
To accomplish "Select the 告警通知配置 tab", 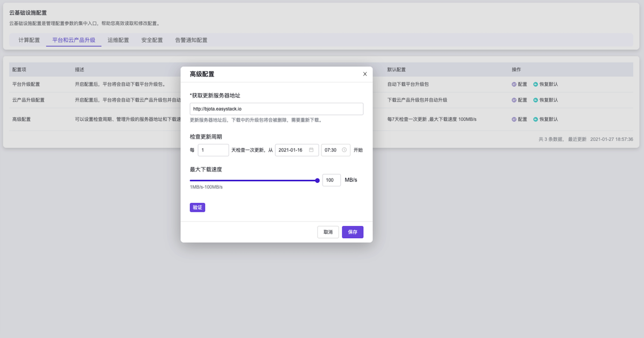I will click(x=191, y=40).
